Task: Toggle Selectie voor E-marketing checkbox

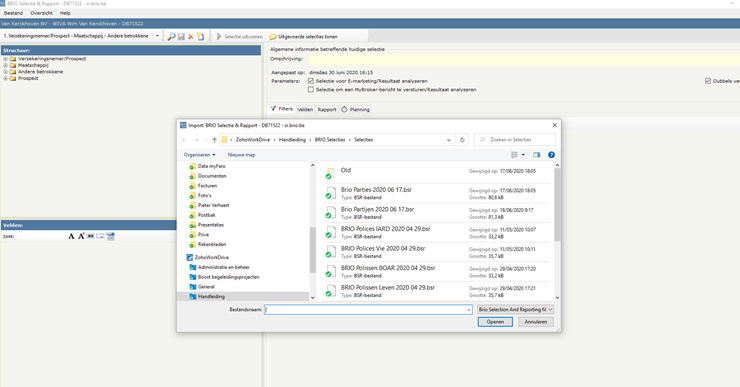Action: pyautogui.click(x=311, y=81)
